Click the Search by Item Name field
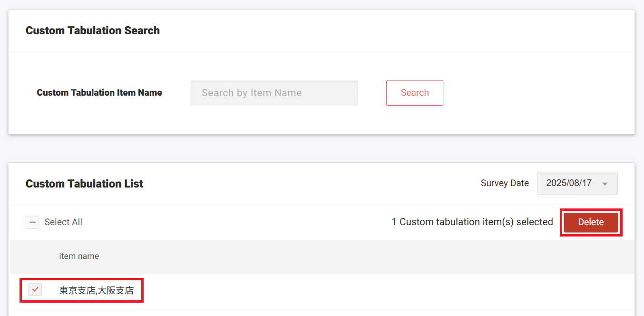644x316 pixels. pyautogui.click(x=274, y=93)
